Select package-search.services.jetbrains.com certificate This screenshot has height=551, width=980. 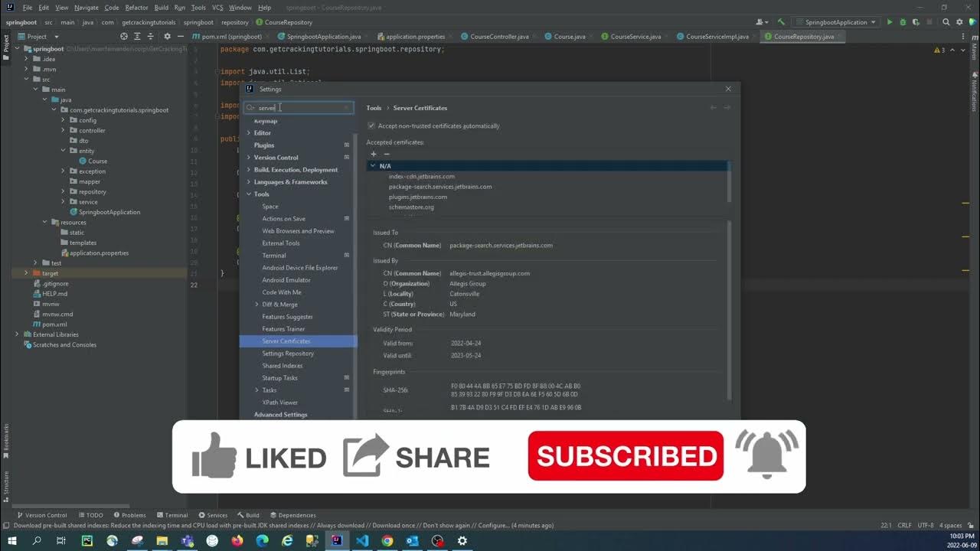click(440, 187)
